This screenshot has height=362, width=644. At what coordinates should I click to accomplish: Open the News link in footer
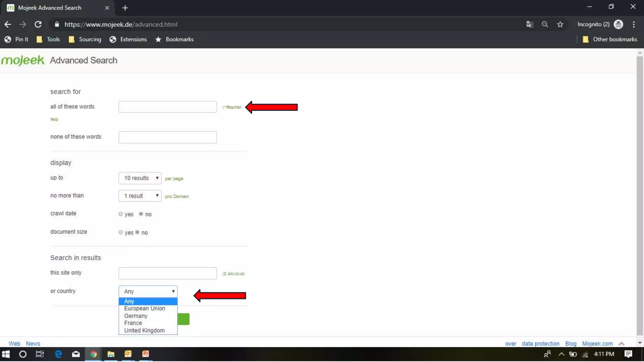33,343
